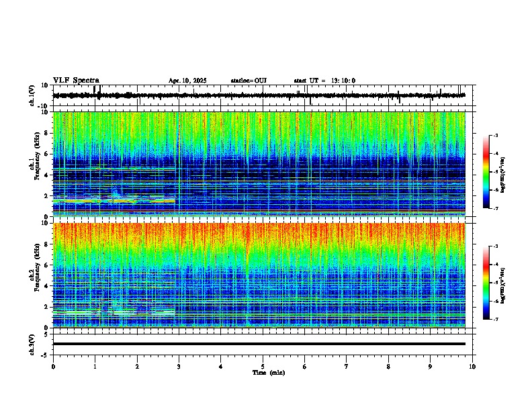Click the ch.1 frequency tick label '6'
532x411 pixels.
coord(46,154)
